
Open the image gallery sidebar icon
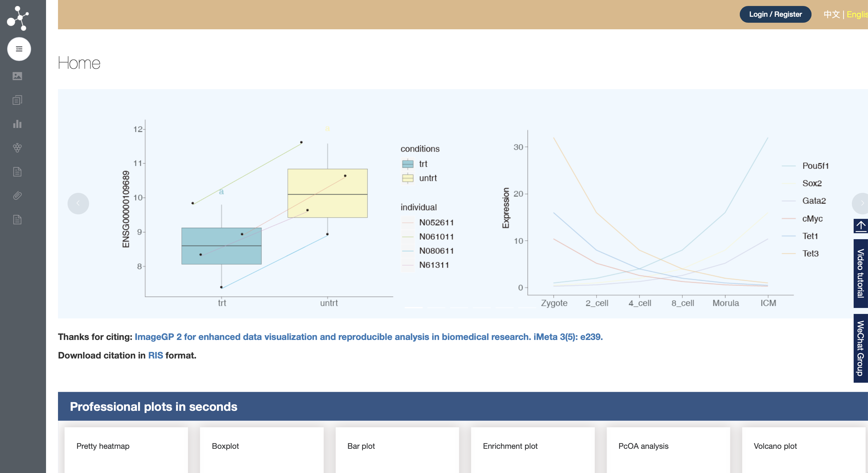[18, 76]
